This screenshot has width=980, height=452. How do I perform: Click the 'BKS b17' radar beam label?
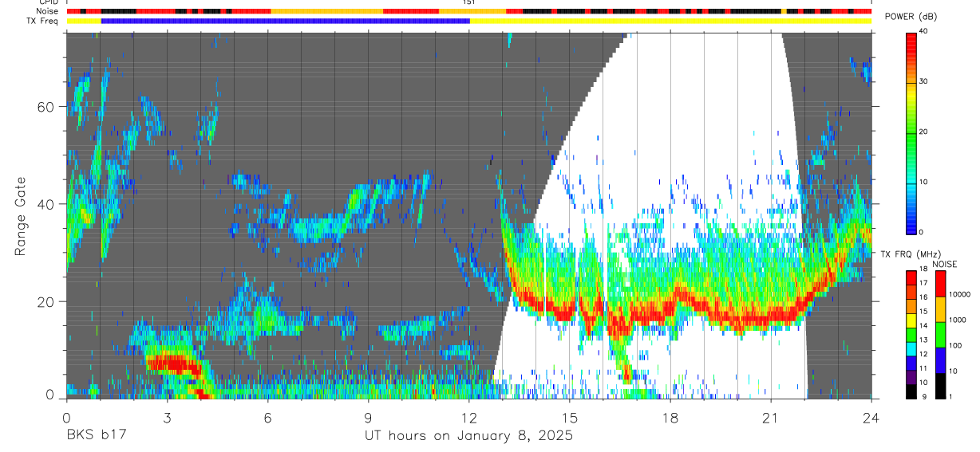96,435
